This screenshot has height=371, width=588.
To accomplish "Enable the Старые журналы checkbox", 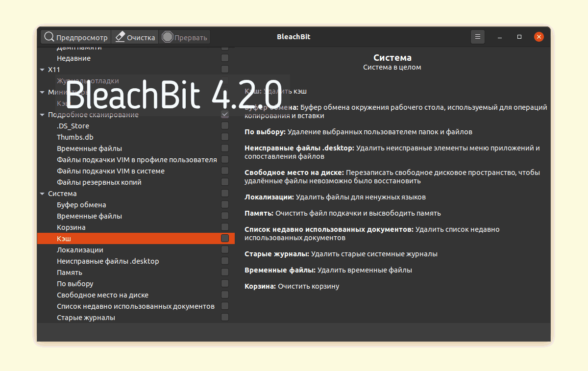I will point(225,317).
